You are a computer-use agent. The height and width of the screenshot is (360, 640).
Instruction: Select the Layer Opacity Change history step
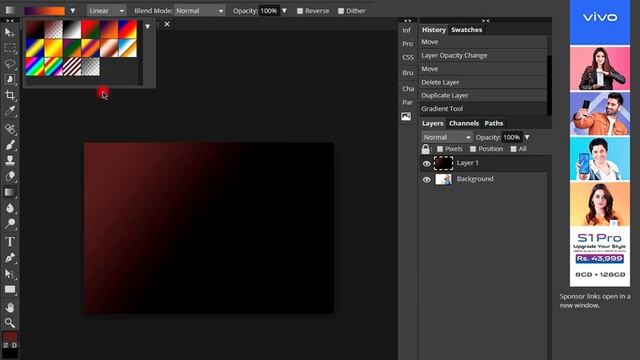pyautogui.click(x=483, y=56)
